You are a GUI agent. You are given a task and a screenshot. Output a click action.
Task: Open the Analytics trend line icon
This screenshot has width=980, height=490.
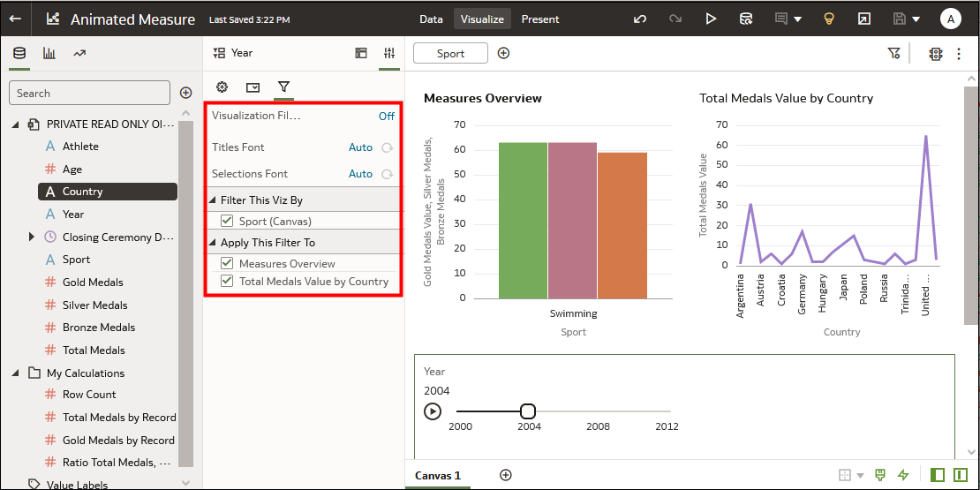[79, 53]
